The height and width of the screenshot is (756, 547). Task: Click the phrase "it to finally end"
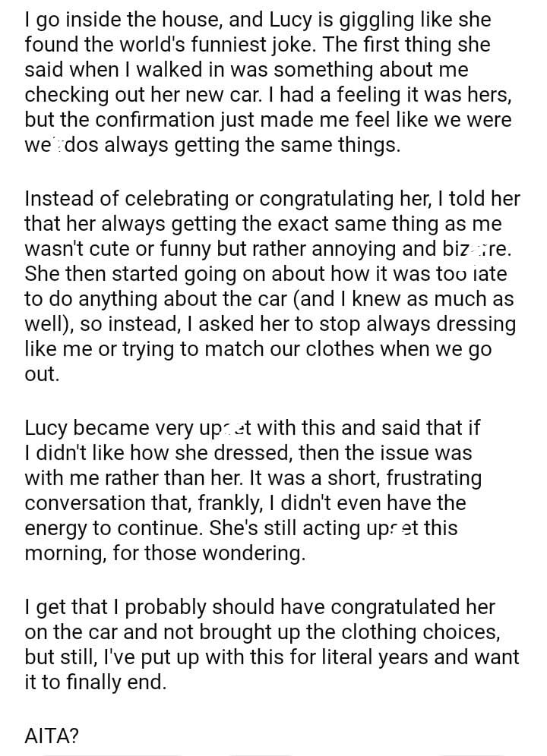tap(96, 682)
